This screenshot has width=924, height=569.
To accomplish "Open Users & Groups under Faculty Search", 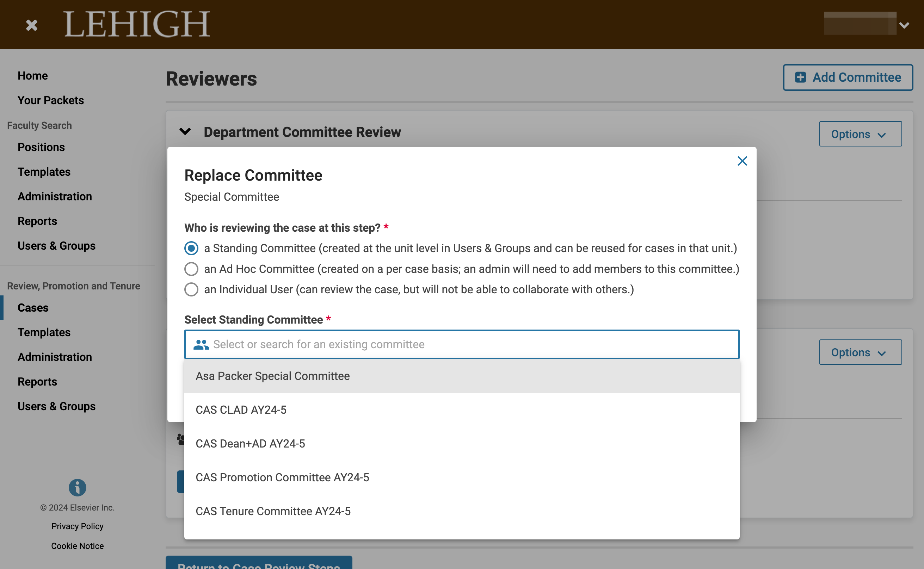I will coord(56,246).
